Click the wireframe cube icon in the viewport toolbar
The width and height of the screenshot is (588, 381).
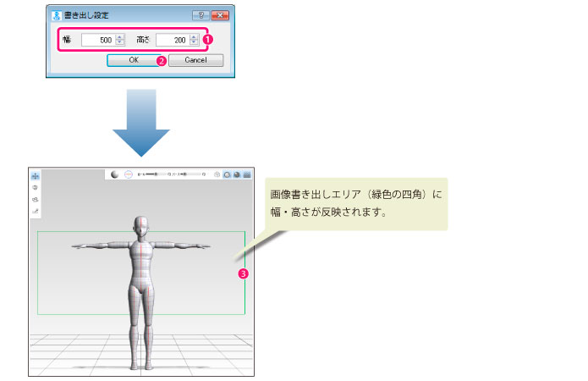coord(217,174)
